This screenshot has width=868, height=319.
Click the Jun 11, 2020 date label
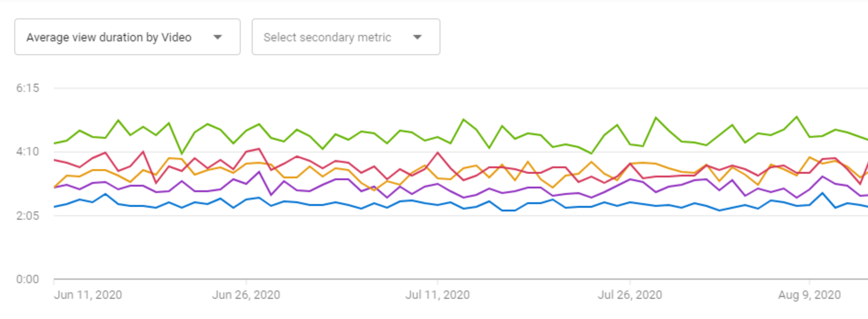(x=88, y=295)
